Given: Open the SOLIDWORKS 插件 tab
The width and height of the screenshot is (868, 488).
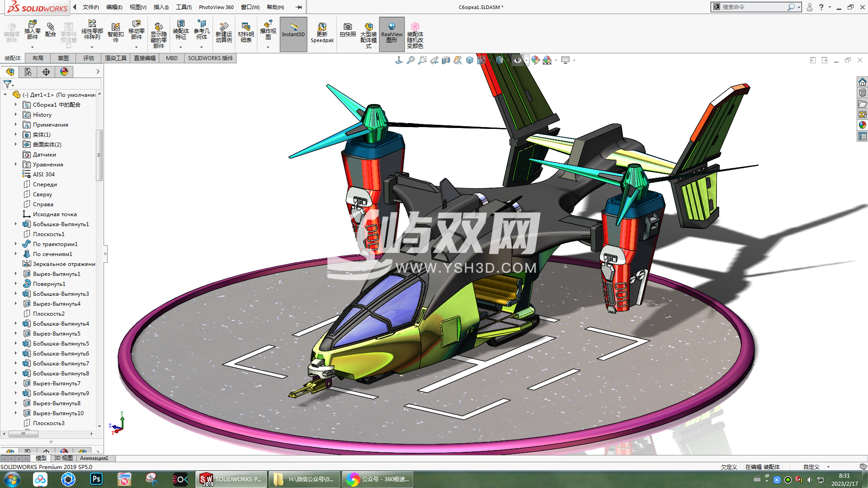Looking at the screenshot, I should tap(210, 58).
